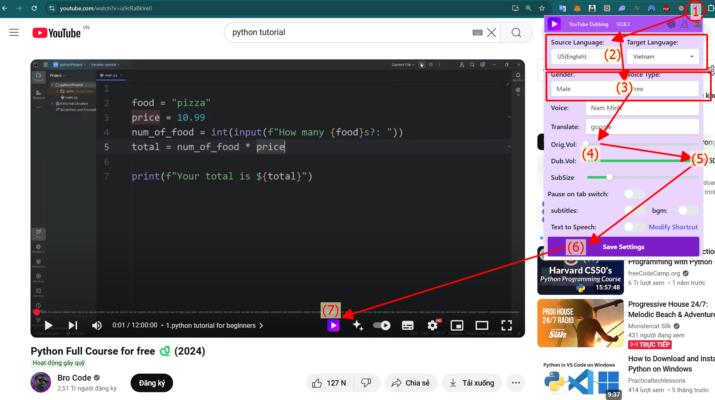
Task: Open the MetaMask fox extension
Action: tap(577, 8)
